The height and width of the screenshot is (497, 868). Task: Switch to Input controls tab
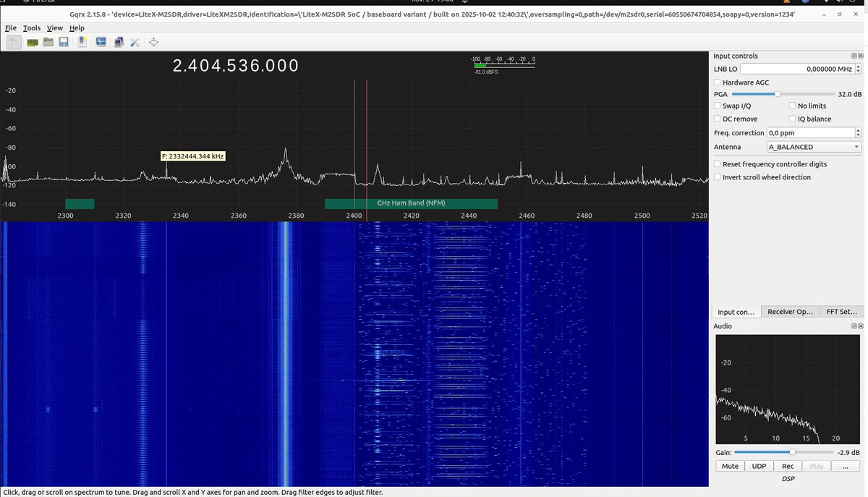coord(736,312)
